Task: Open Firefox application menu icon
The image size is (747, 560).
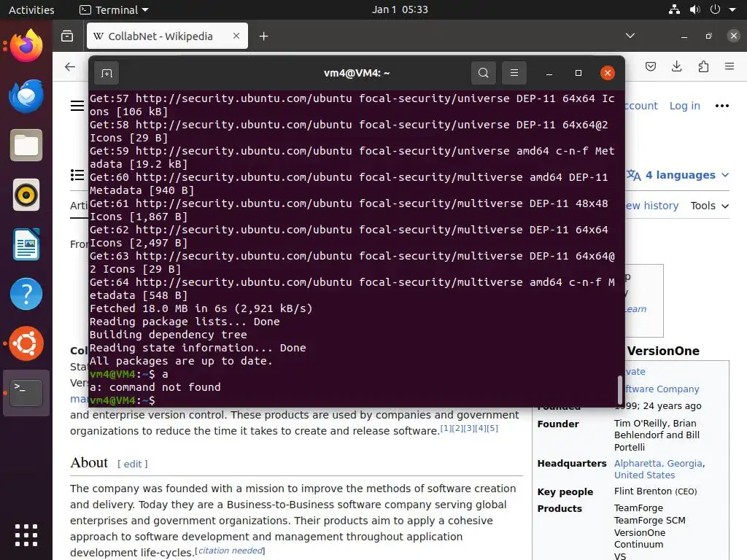Action: point(729,66)
